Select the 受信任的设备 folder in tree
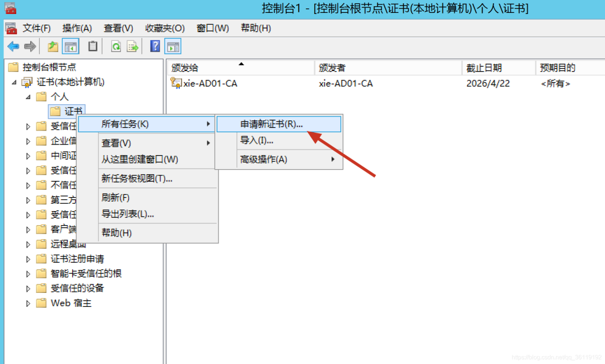Viewport: 605px width, 364px height. pyautogui.click(x=77, y=288)
